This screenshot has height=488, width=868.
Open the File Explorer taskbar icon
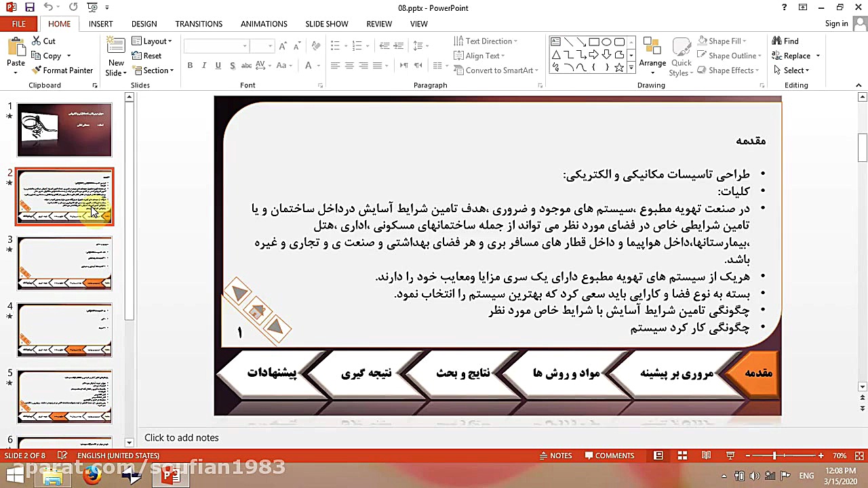53,476
